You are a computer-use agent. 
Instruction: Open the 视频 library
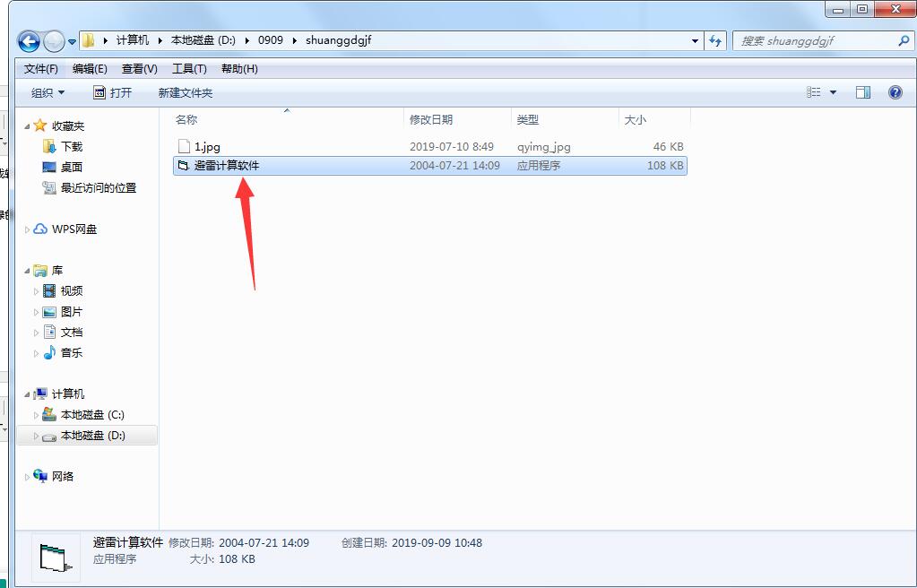click(x=72, y=290)
